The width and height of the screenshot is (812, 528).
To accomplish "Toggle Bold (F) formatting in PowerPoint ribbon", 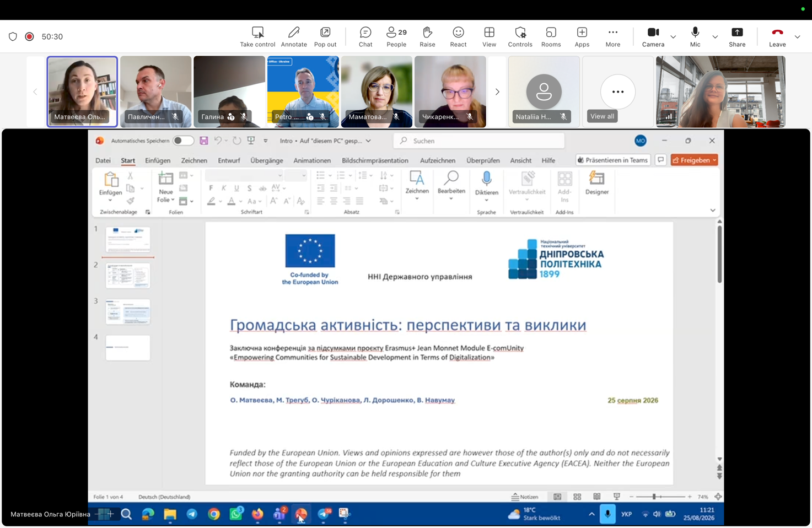I will 211,188.
